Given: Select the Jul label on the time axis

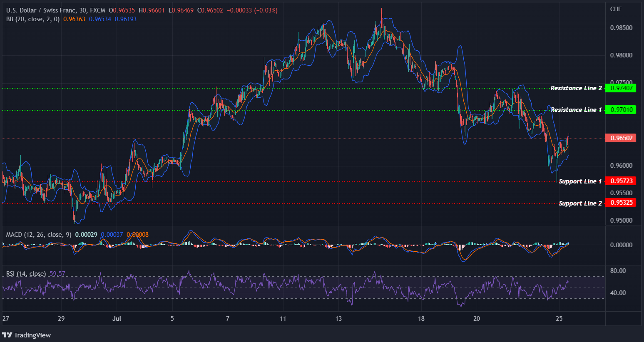Looking at the screenshot, I should click(117, 318).
